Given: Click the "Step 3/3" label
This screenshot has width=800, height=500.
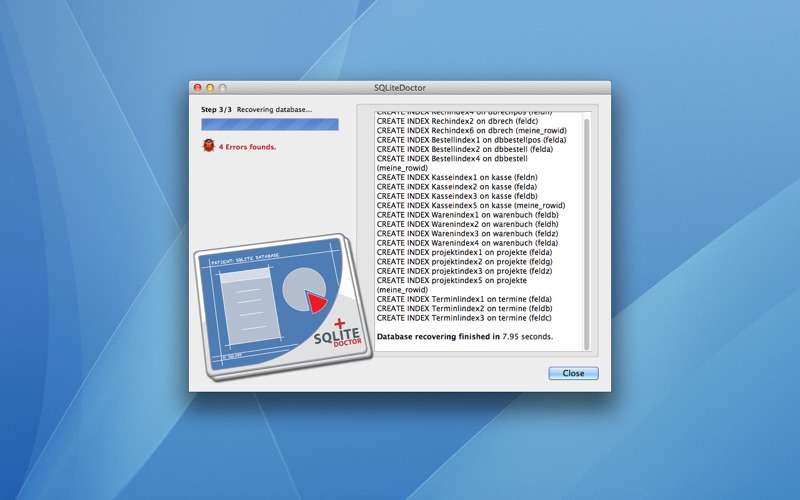Looking at the screenshot, I should [x=216, y=110].
